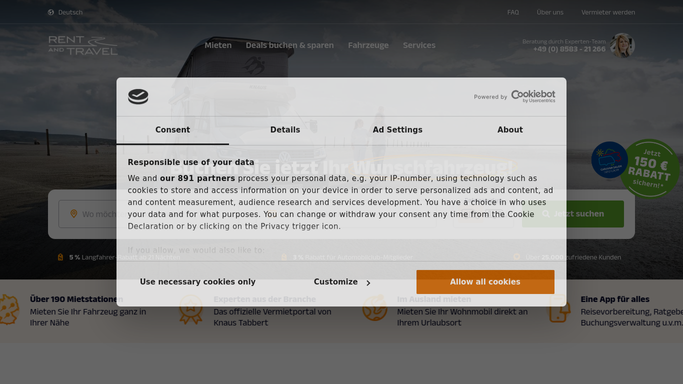The height and width of the screenshot is (384, 683).
Task: Click the Jetzt suchen search button
Action: (573, 214)
